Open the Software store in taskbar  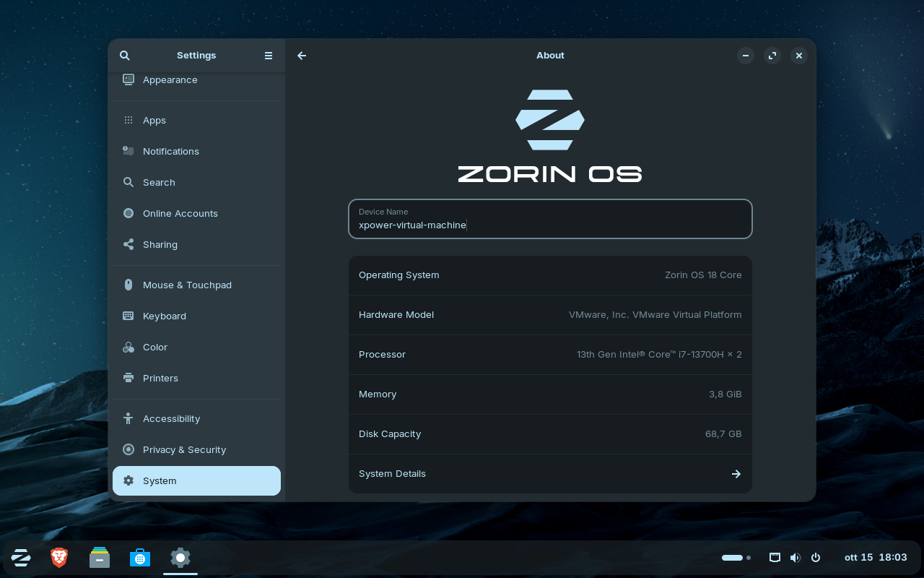pyautogui.click(x=140, y=558)
